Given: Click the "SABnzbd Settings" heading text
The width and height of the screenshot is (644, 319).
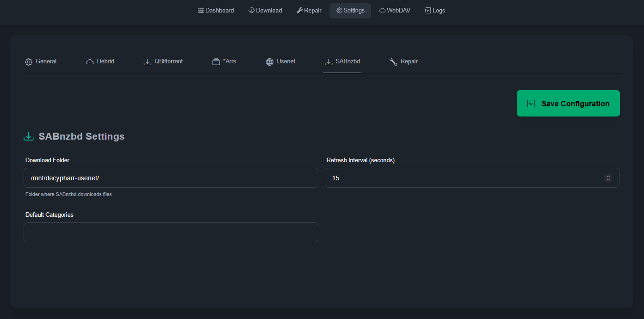Looking at the screenshot, I should click(81, 136).
